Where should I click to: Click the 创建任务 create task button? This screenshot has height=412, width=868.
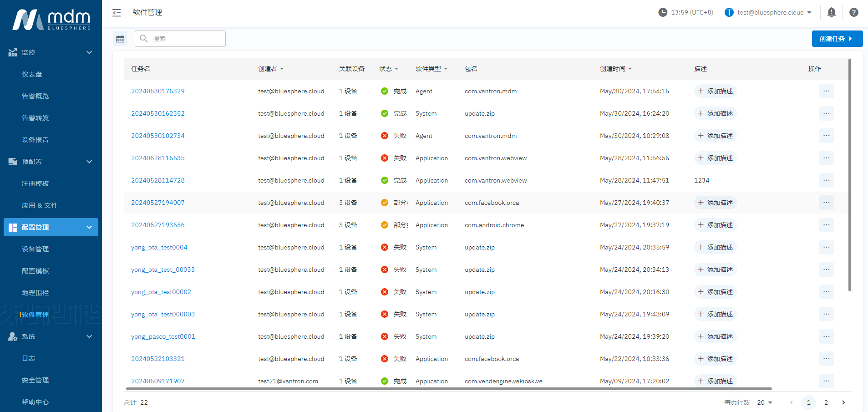[x=837, y=39]
